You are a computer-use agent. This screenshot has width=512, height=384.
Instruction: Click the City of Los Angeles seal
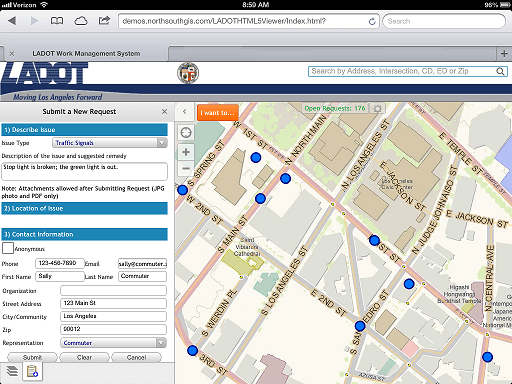(x=188, y=73)
